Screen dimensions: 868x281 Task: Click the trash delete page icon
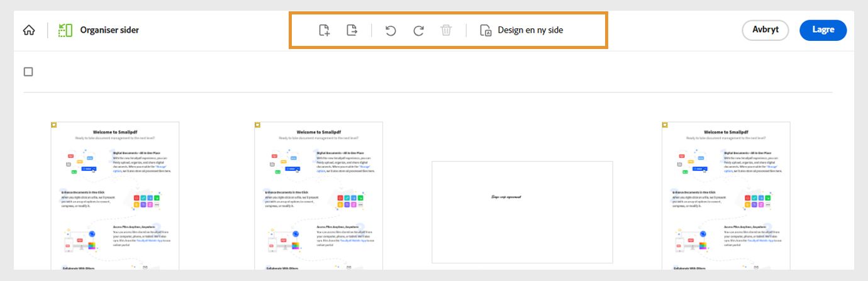click(446, 30)
